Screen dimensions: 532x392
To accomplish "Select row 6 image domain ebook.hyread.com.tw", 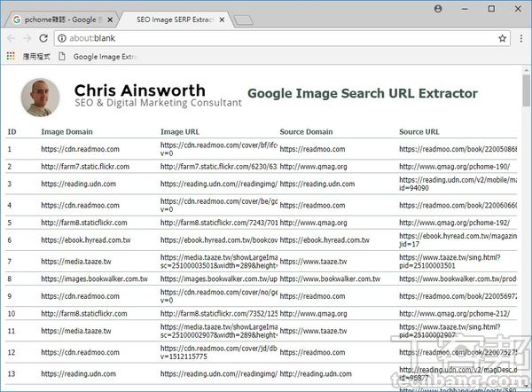I will (x=86, y=240).
